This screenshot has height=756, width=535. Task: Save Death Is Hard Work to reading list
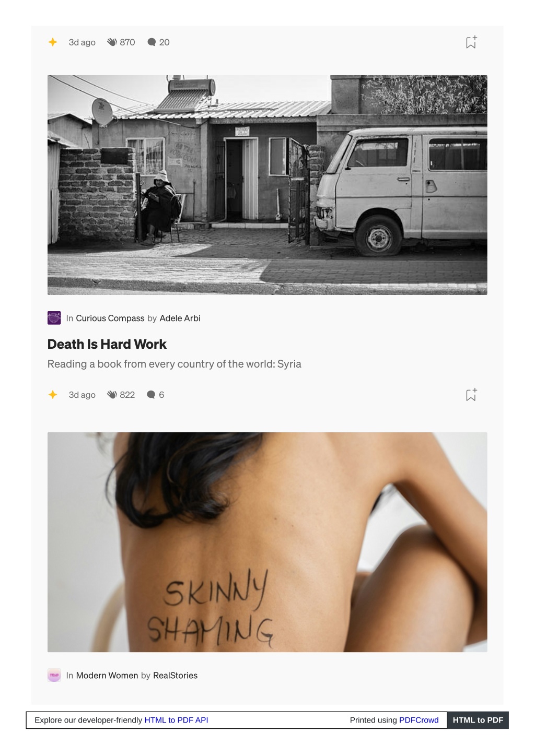coord(471,395)
